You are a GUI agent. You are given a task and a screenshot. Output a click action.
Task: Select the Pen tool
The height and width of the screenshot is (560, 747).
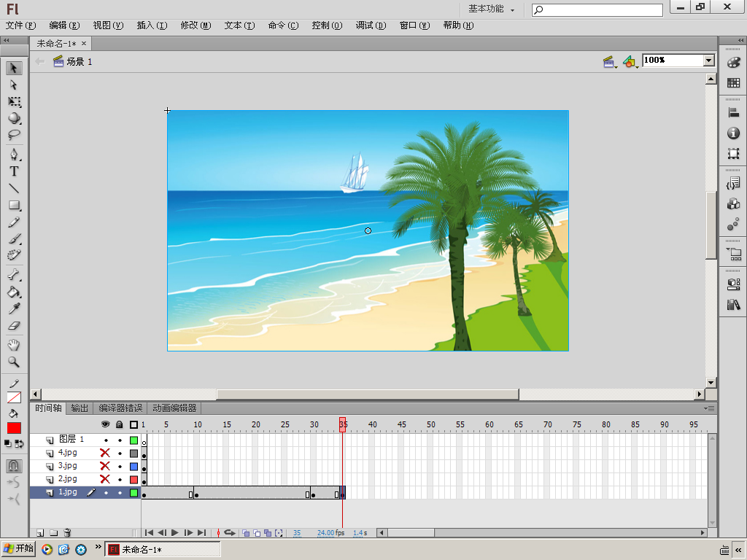[x=14, y=154]
